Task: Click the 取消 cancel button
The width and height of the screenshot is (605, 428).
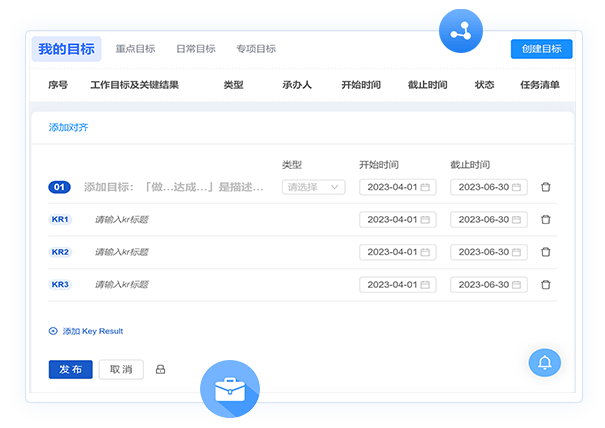Action: 121,369
